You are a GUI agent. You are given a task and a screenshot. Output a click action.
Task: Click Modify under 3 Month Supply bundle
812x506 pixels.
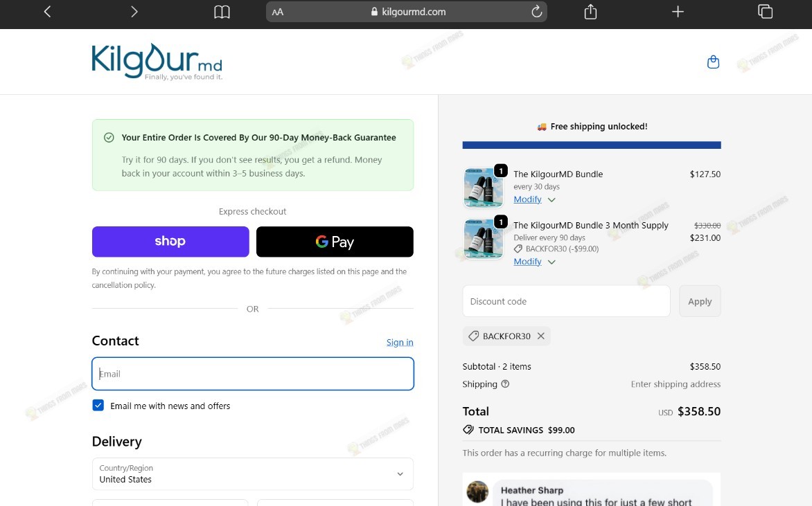click(527, 261)
